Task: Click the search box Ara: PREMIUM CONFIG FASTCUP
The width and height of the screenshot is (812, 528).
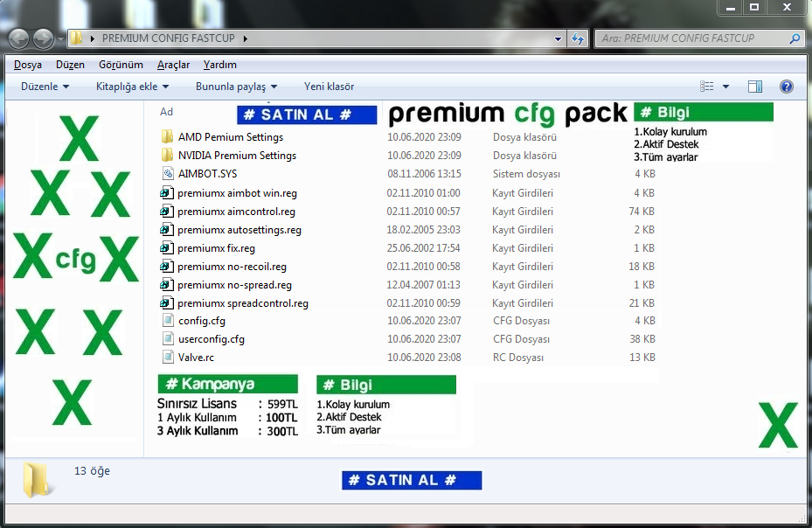Action: (x=694, y=38)
